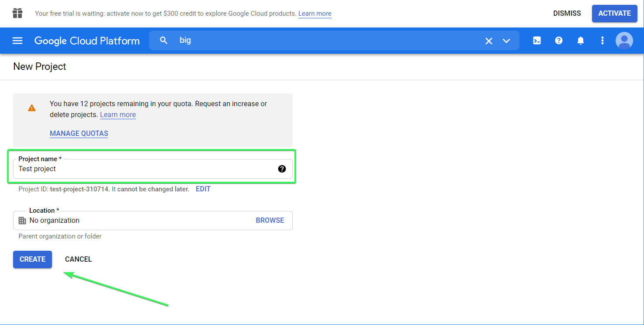
Task: Click the orange warning triangle icon
Action: click(32, 108)
